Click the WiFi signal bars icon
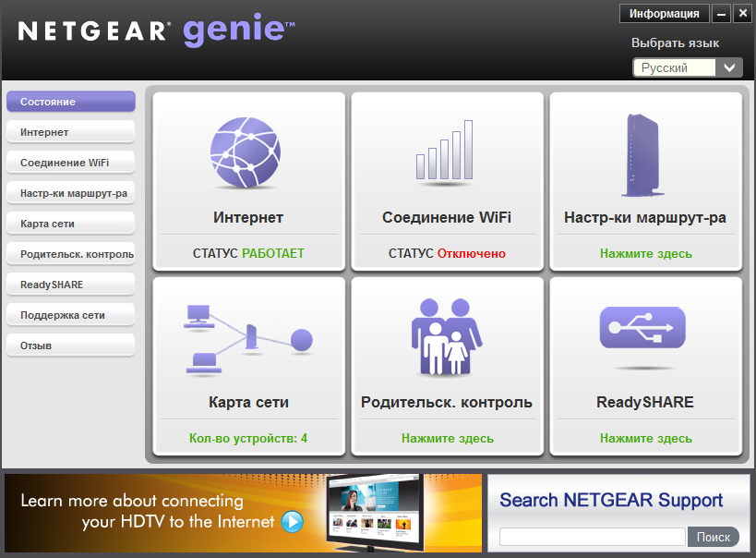756x558 pixels. click(x=444, y=152)
